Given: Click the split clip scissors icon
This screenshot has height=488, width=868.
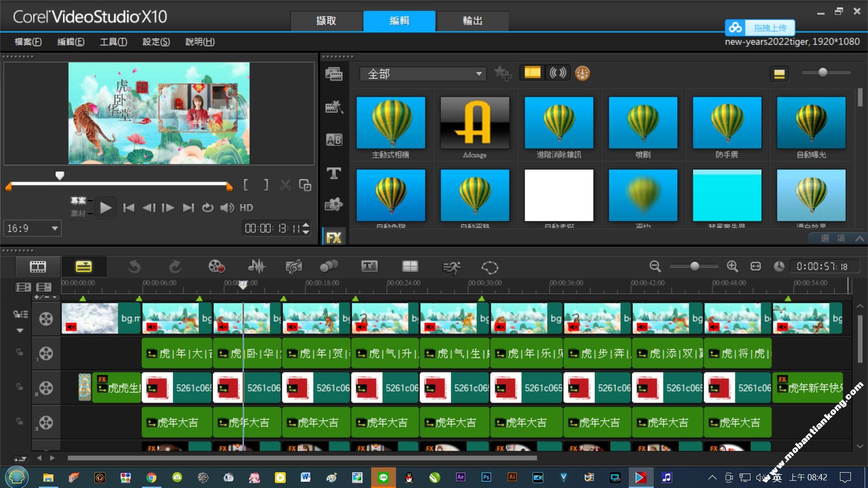Looking at the screenshot, I should tap(285, 185).
